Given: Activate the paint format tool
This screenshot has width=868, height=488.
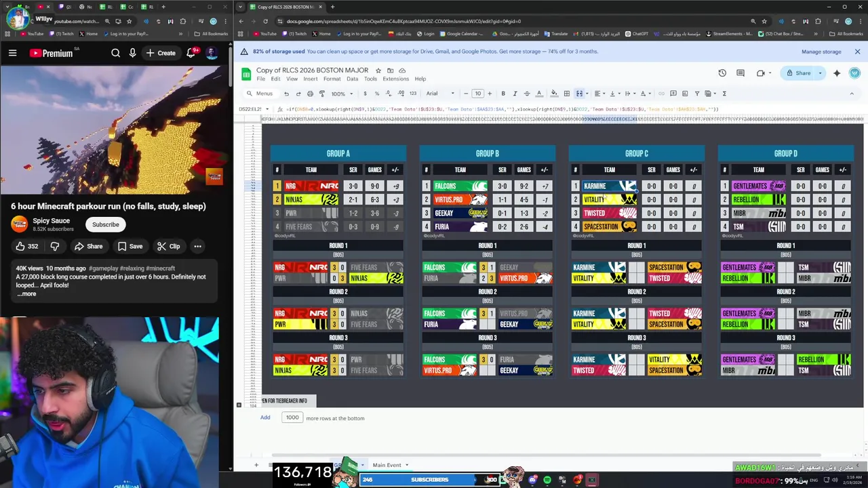Looking at the screenshot, I should point(321,94).
